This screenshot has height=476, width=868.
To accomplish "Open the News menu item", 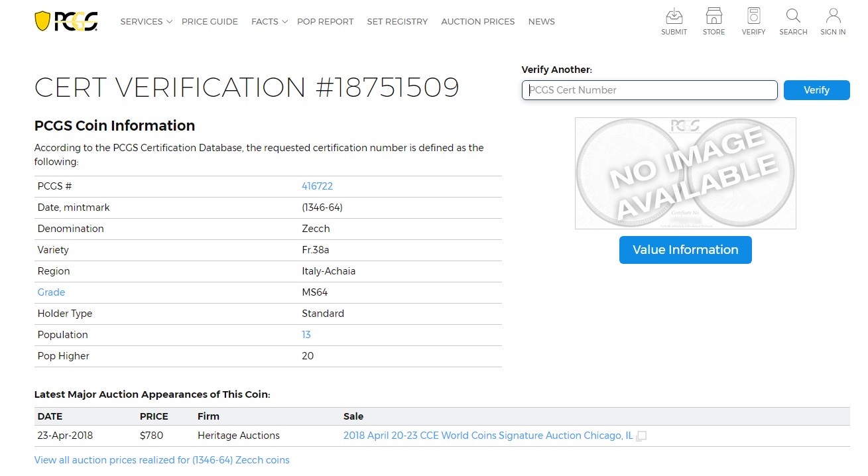I will [542, 21].
